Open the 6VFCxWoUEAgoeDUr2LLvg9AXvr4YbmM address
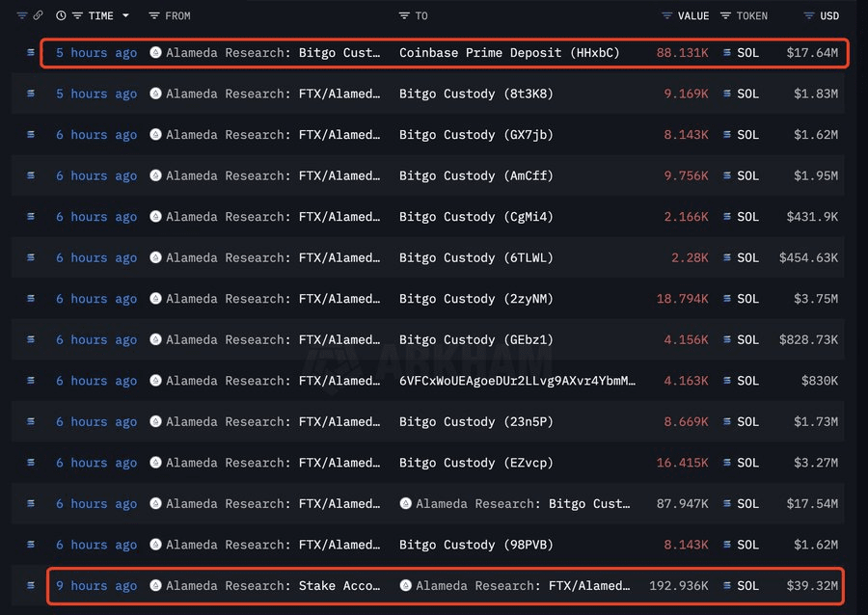The image size is (868, 615). tap(517, 381)
